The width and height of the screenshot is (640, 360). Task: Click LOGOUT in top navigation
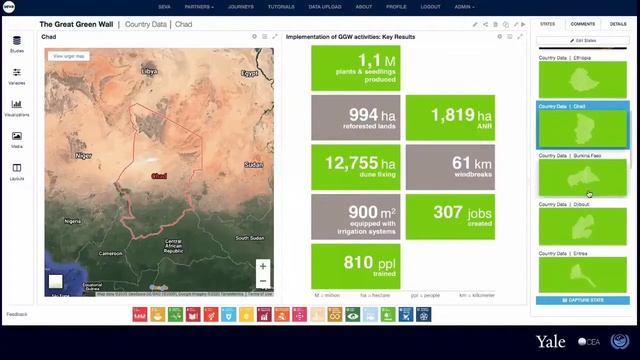(x=431, y=7)
